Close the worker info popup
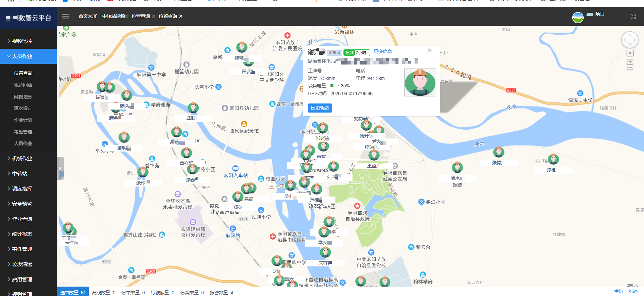This screenshot has height=296, width=644. (x=429, y=50)
